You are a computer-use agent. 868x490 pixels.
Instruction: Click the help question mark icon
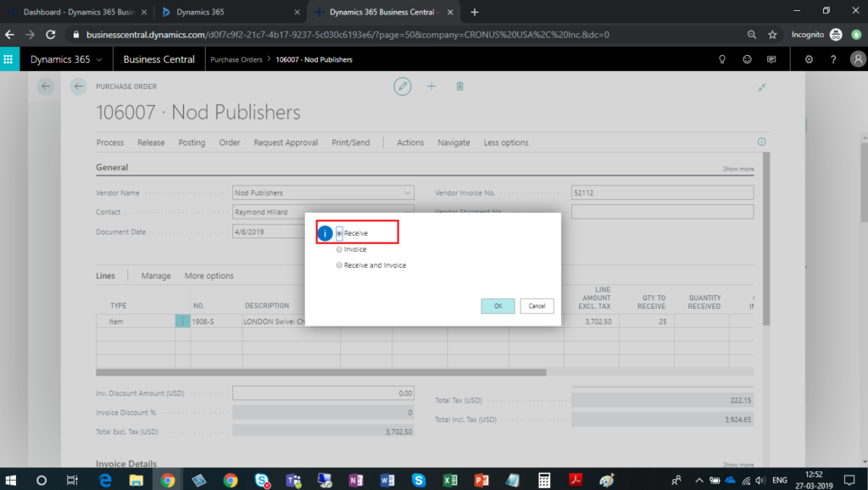[833, 59]
